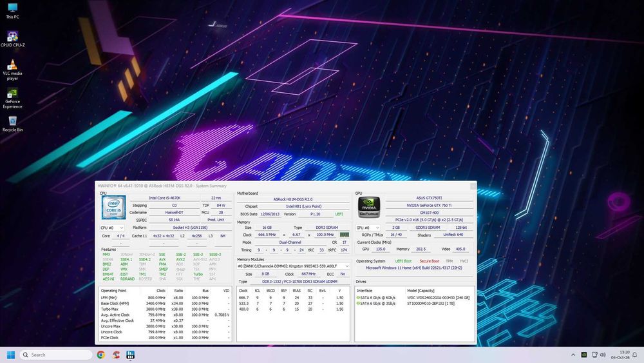644x363 pixels.
Task: Click the GDDR5 SDRAM field
Action: pyautogui.click(x=428, y=228)
